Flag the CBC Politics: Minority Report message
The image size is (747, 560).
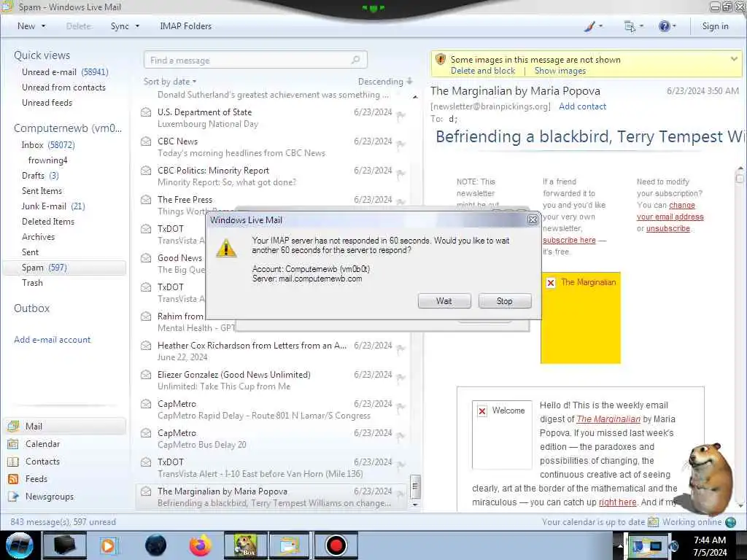(401, 174)
